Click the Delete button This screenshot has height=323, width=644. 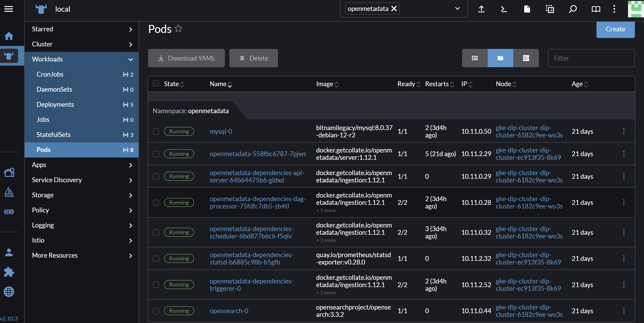253,58
